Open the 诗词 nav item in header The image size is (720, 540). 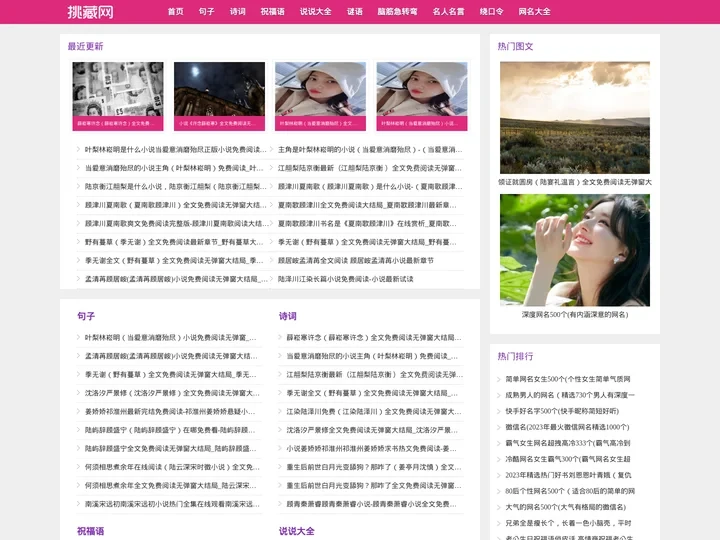click(x=237, y=11)
